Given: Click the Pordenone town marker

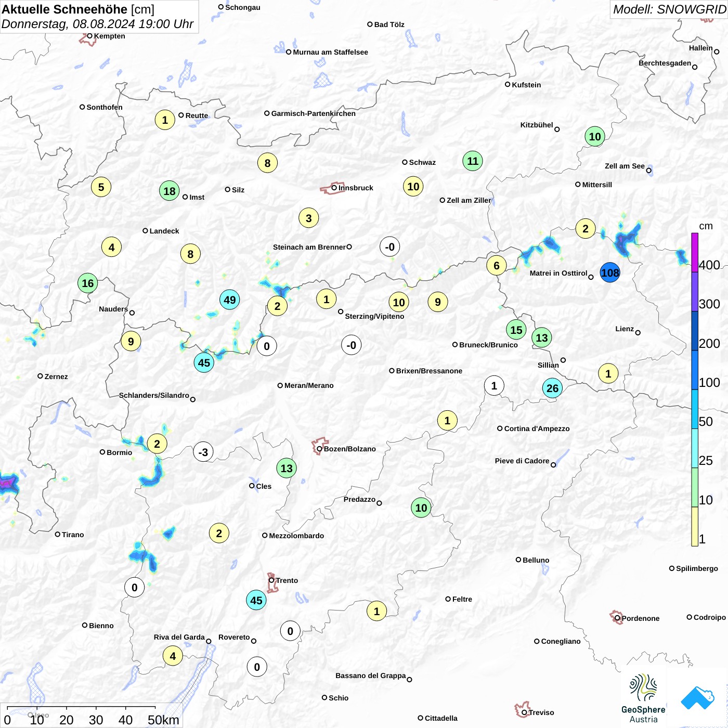Looking at the screenshot, I should tap(617, 618).
